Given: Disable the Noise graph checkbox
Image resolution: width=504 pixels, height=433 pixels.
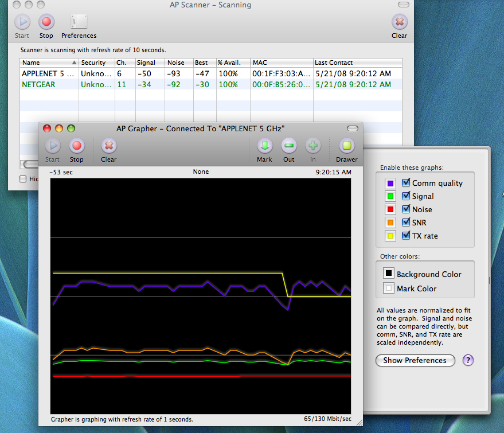Looking at the screenshot, I should [x=406, y=209].
